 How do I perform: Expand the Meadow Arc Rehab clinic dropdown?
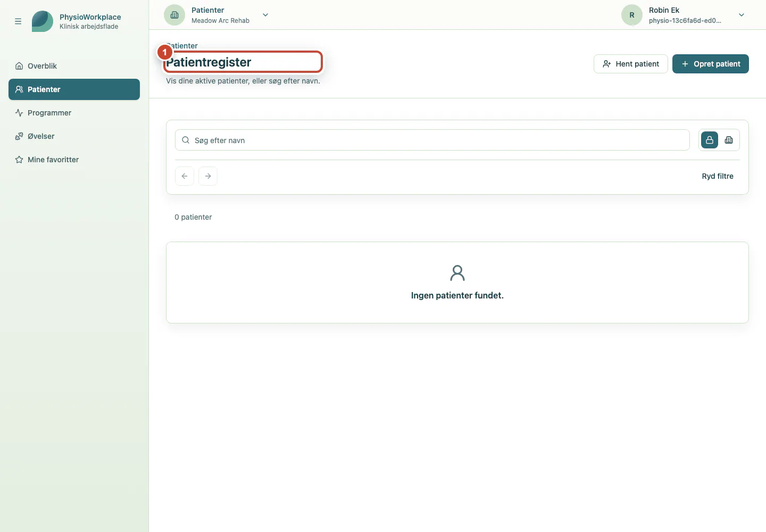265,15
